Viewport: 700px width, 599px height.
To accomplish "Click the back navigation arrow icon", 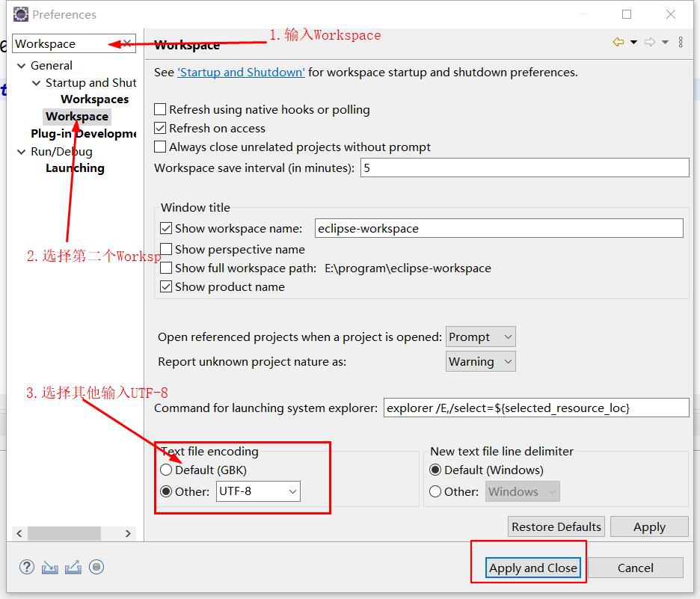I will click(618, 42).
